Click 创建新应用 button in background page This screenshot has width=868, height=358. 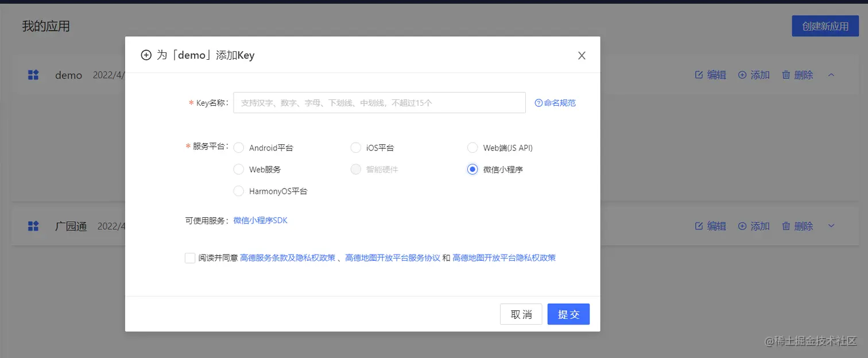coord(826,26)
